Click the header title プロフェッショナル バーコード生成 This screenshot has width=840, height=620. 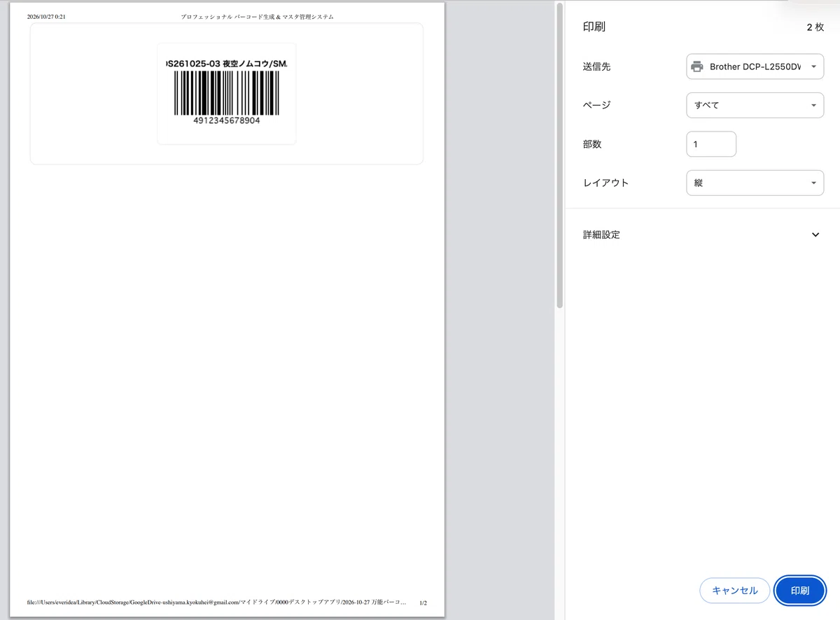[x=228, y=16]
